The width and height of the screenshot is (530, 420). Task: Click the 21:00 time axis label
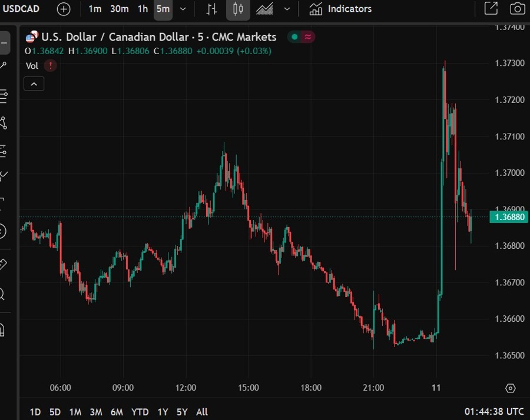373,388
